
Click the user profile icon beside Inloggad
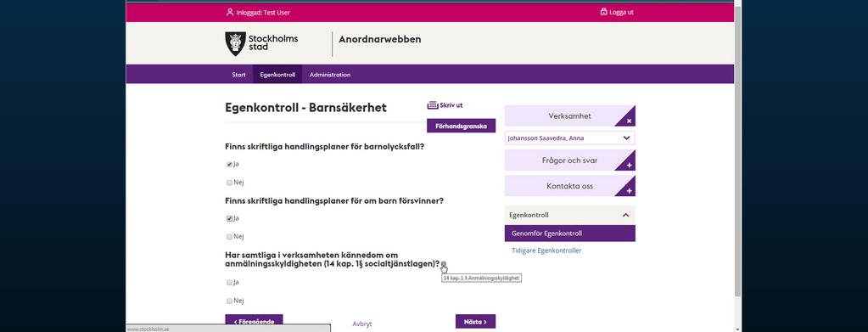click(x=230, y=12)
